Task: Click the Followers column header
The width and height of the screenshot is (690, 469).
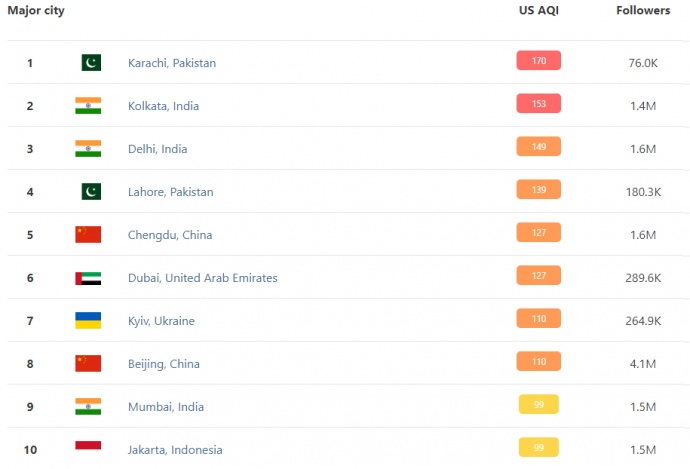Action: [x=643, y=11]
